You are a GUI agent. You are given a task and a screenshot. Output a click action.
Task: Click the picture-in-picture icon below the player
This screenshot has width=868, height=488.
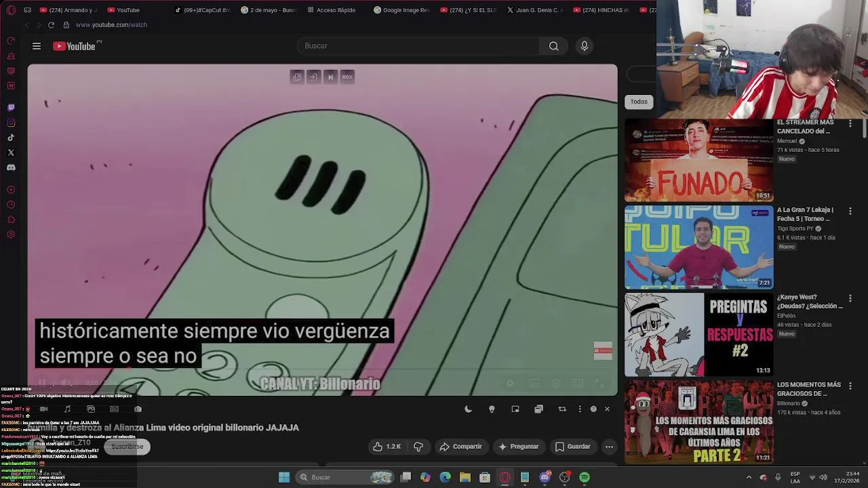(x=515, y=409)
